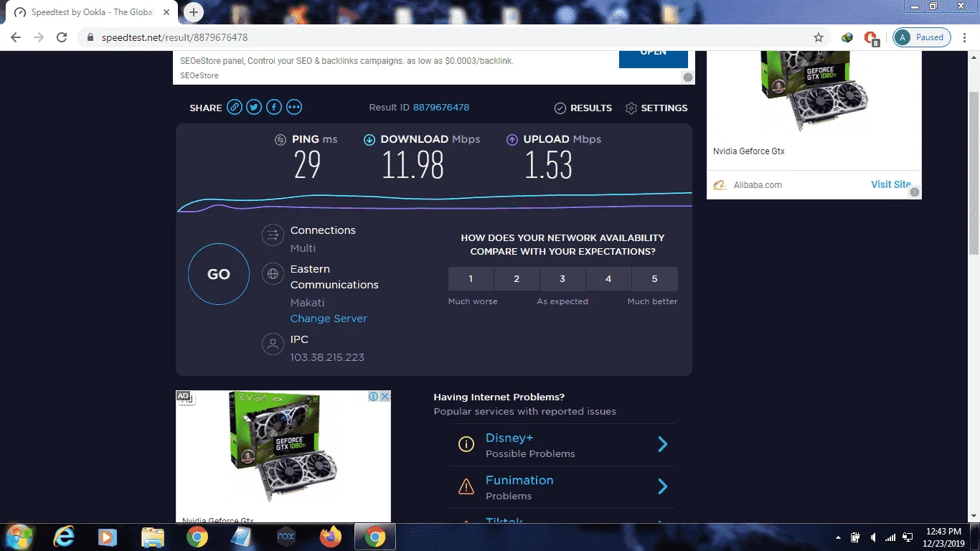Share the result on Twitter
This screenshot has height=551, width=980.
254,108
